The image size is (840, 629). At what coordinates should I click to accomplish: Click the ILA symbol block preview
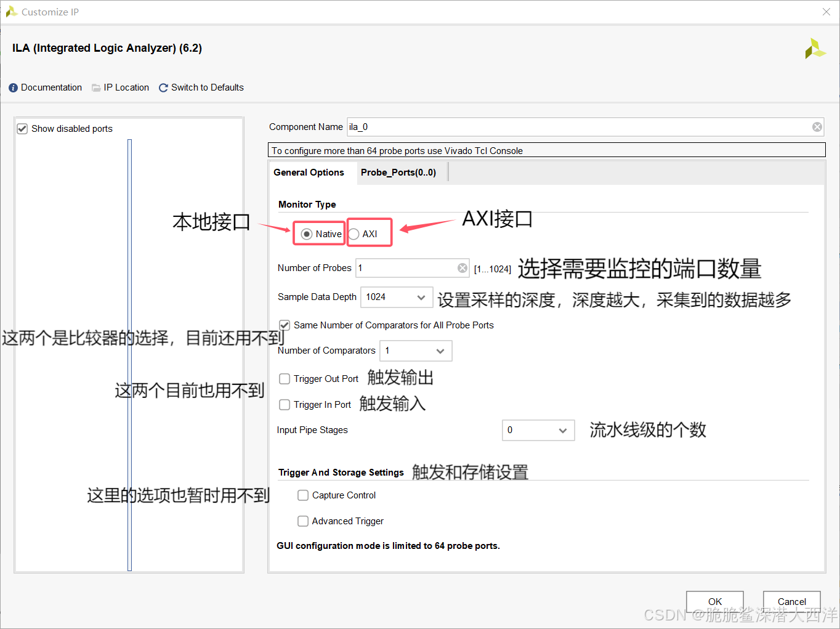click(129, 355)
